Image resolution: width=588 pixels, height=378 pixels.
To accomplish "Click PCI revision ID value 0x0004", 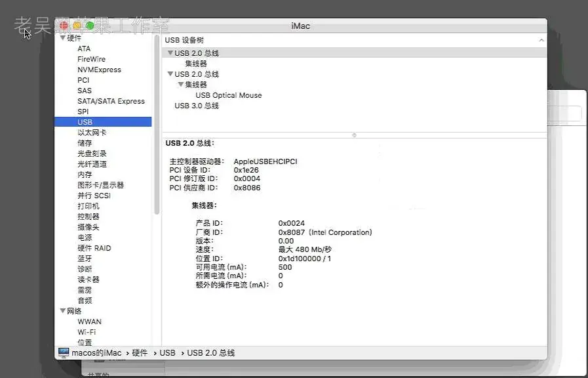I will [x=246, y=178].
